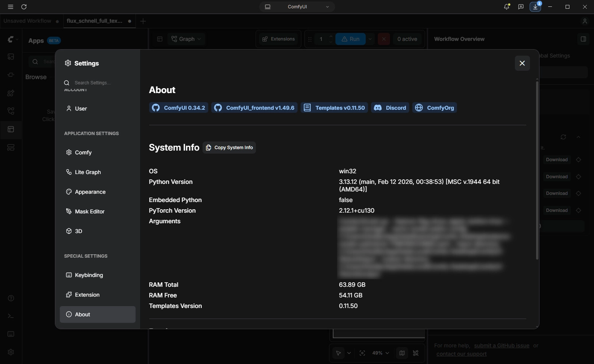594x364 pixels.
Task: Click the RAM Total value 63.89 GB
Action: pos(352,285)
